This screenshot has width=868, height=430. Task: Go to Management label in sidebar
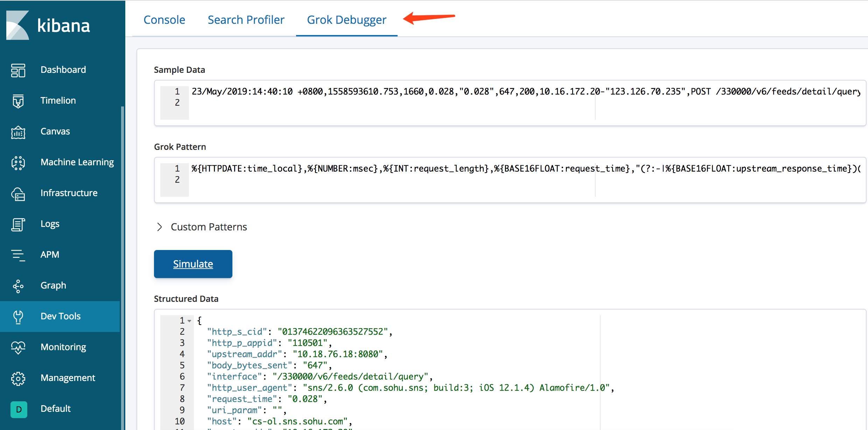point(68,378)
